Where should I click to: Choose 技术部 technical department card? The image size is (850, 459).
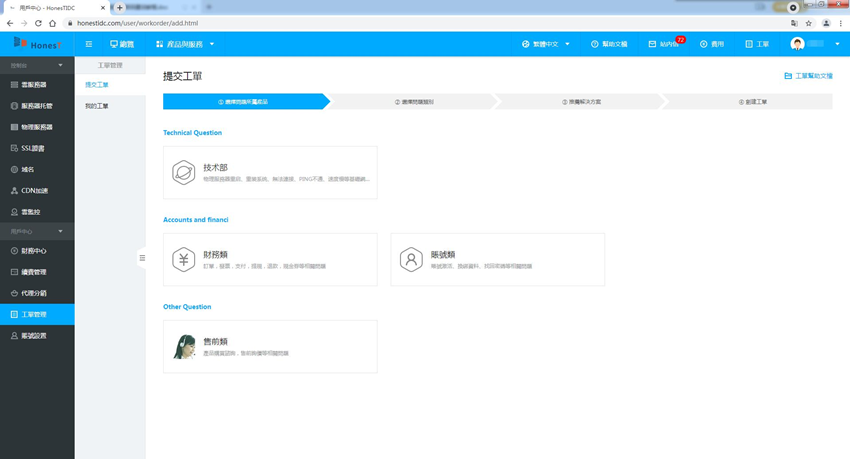point(270,172)
